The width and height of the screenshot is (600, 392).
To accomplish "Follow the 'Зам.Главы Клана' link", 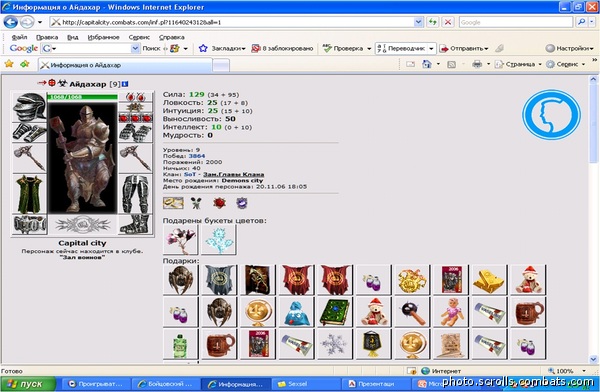I will (x=233, y=174).
